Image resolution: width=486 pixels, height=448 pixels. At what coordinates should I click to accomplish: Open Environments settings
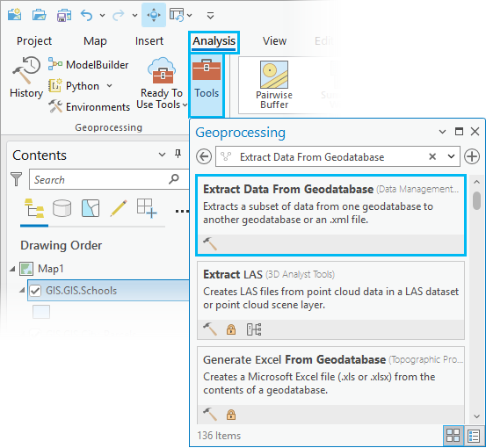(x=90, y=106)
